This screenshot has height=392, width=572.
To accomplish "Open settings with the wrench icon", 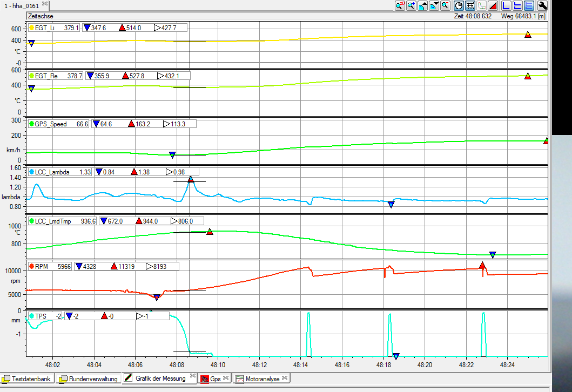I will tap(543, 6).
